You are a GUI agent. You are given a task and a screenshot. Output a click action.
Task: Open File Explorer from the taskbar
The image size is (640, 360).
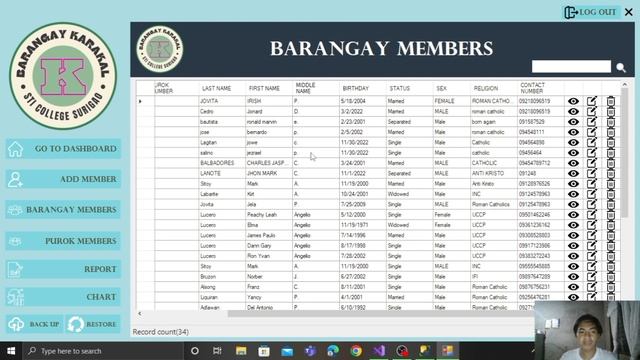click(x=241, y=351)
